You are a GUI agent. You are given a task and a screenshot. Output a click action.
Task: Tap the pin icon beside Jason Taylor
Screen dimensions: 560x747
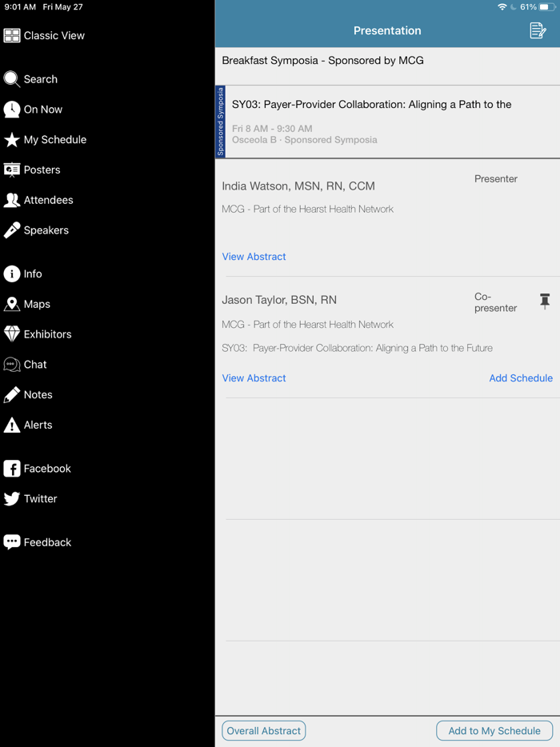pyautogui.click(x=545, y=301)
